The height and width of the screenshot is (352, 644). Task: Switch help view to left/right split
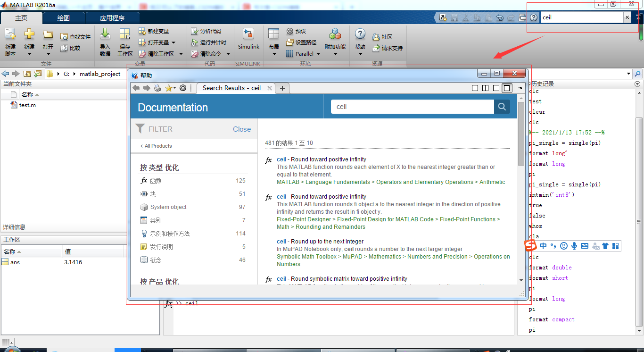[x=485, y=88]
